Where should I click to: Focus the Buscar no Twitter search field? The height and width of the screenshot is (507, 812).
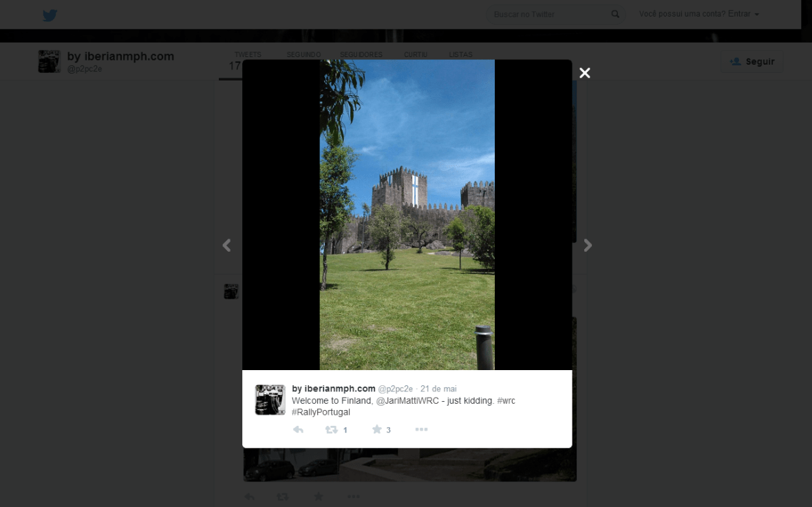(547, 14)
